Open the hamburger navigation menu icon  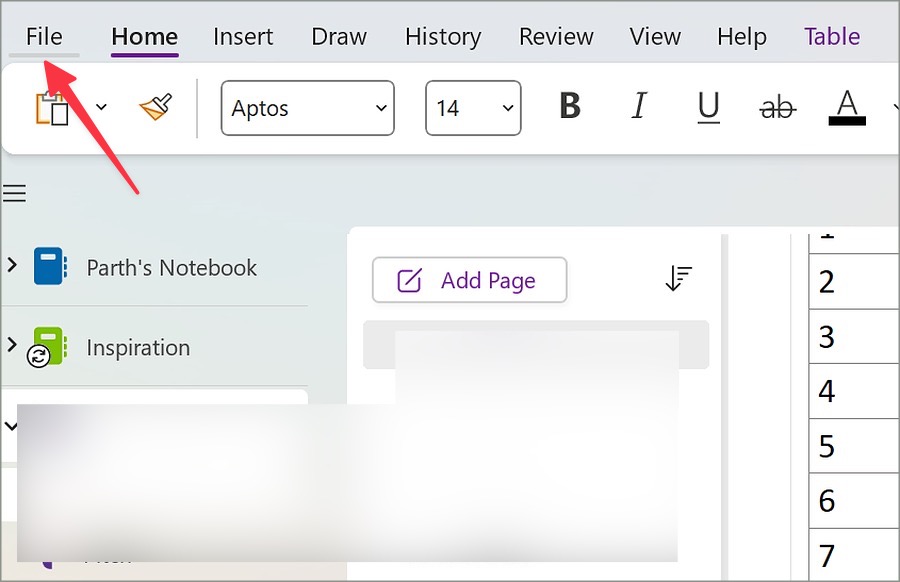tap(14, 193)
